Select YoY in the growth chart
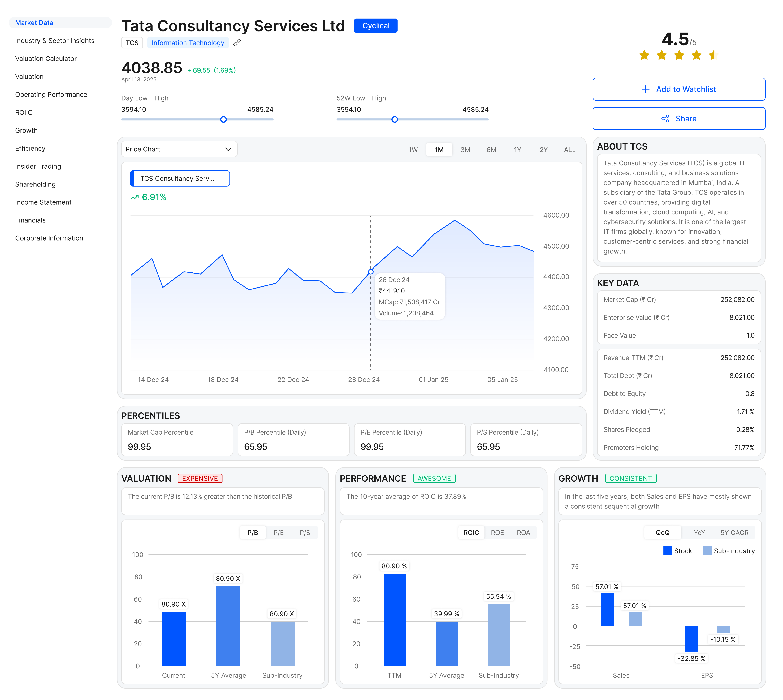Image resolution: width=783 pixels, height=700 pixels. (699, 532)
